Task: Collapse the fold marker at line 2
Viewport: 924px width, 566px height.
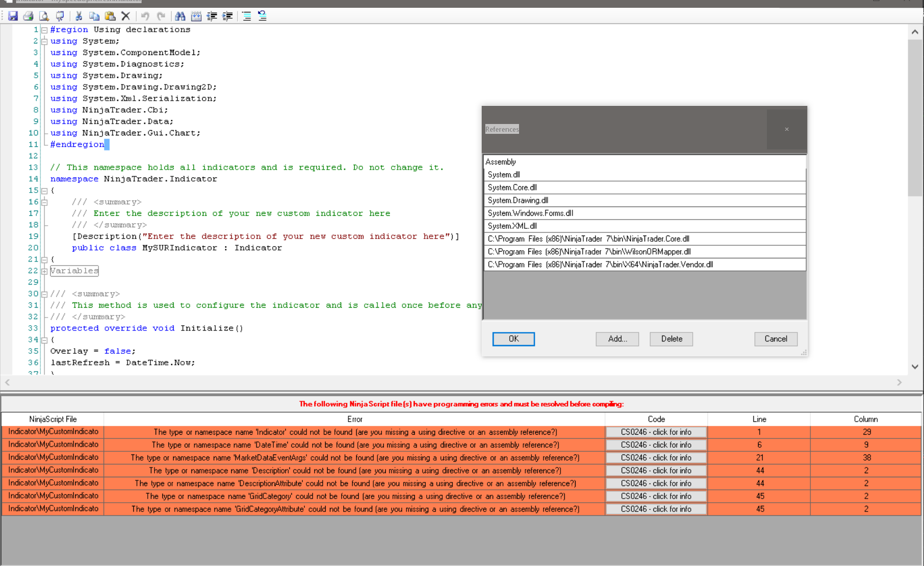Action: click(45, 42)
